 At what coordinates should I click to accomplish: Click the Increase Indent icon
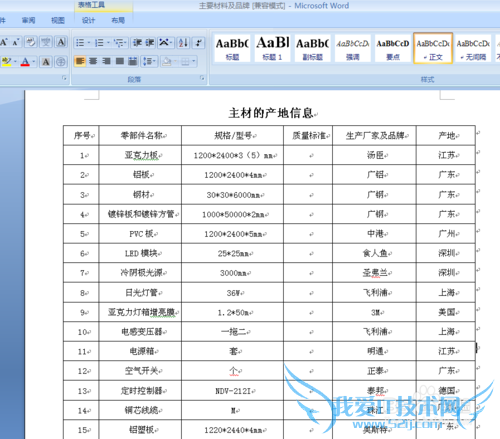tap(150, 43)
